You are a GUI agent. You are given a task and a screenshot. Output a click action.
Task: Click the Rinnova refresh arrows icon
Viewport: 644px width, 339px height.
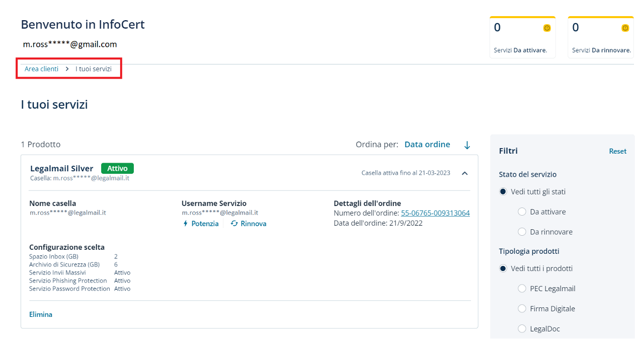234,224
